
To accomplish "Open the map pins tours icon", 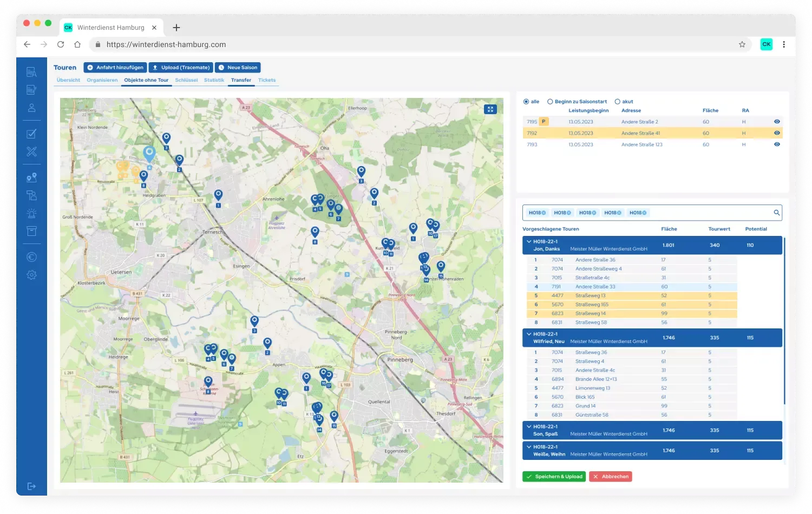I will [31, 177].
